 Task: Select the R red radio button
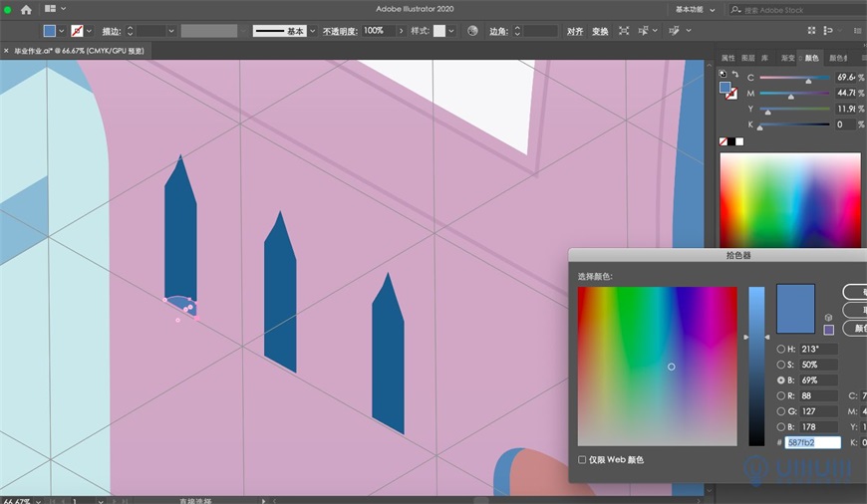click(x=780, y=395)
